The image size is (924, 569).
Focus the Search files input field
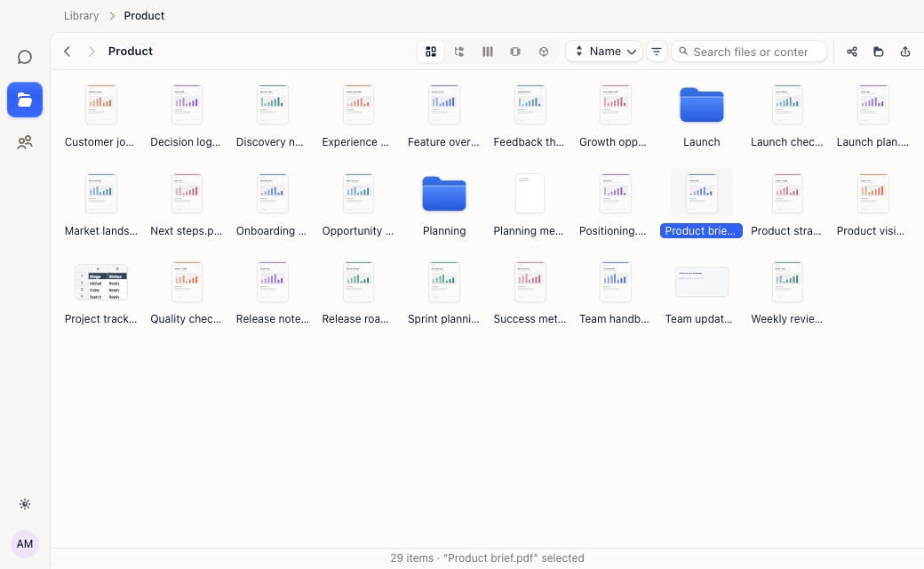pos(749,52)
